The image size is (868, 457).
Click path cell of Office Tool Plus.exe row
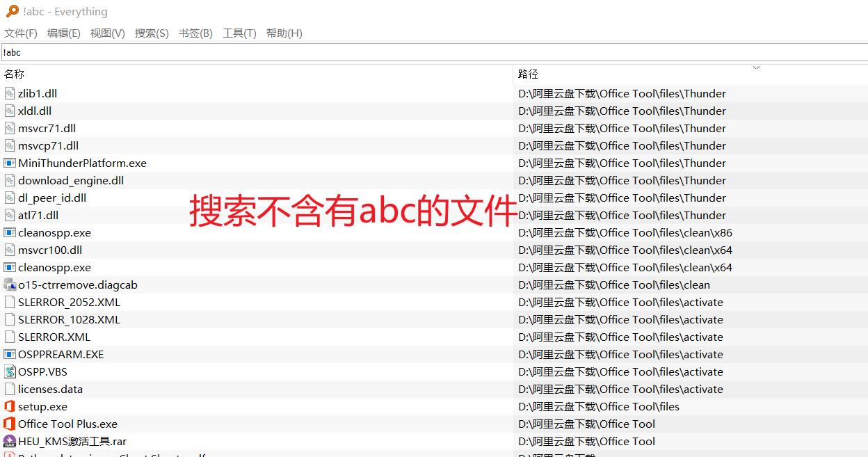pyautogui.click(x=587, y=424)
